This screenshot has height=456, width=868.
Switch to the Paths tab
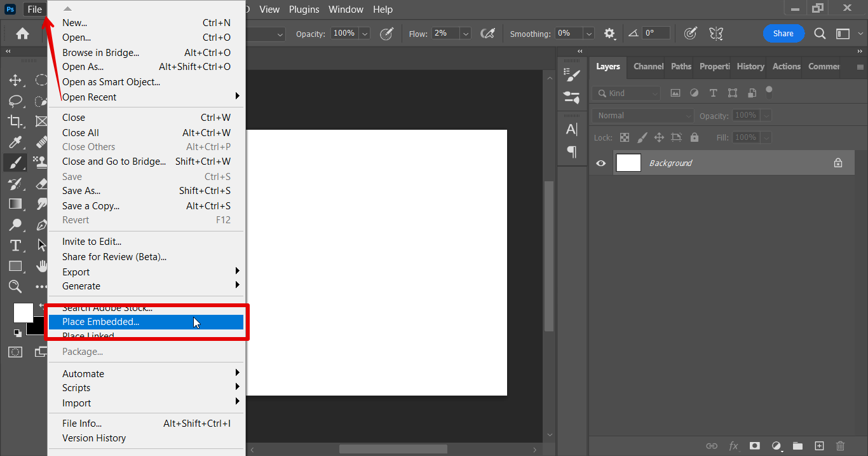681,66
